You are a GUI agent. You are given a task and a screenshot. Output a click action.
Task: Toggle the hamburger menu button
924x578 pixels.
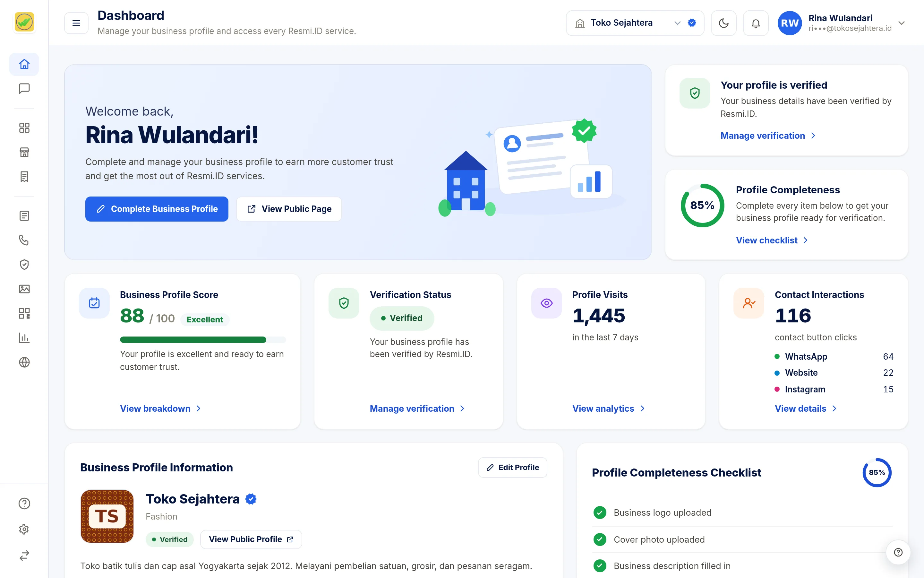pos(76,23)
